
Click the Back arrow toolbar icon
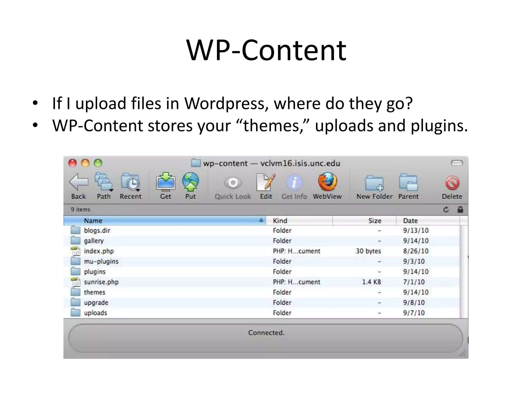(78, 182)
